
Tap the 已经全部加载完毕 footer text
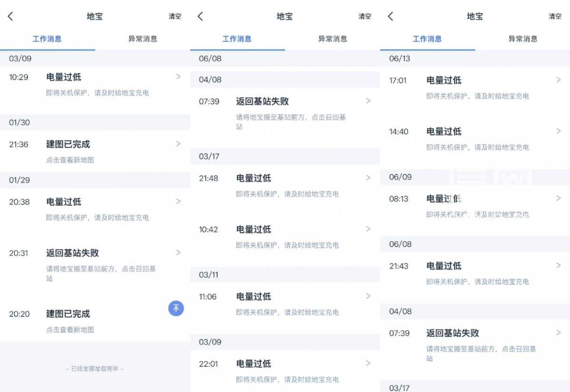pyautogui.click(x=95, y=369)
